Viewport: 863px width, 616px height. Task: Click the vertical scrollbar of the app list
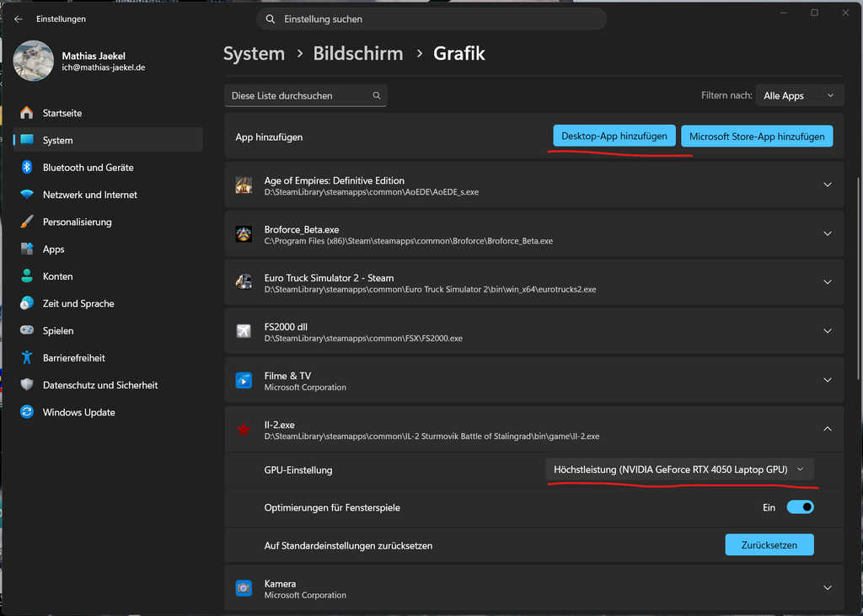(859, 278)
